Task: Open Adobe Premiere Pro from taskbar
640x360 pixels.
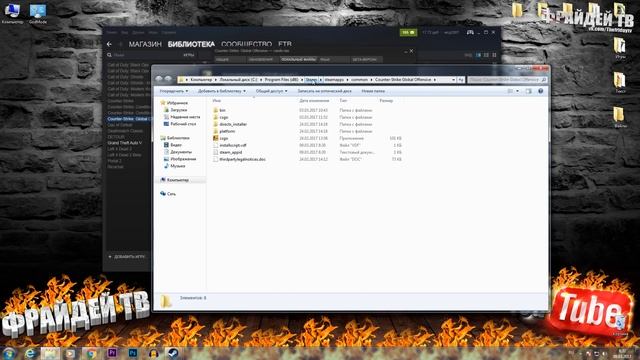Action: point(112,353)
